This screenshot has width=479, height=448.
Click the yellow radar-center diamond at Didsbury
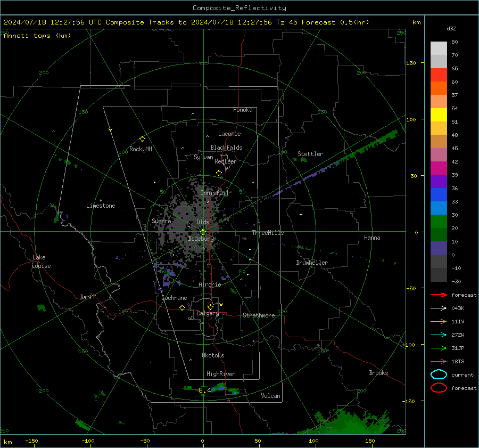click(203, 232)
